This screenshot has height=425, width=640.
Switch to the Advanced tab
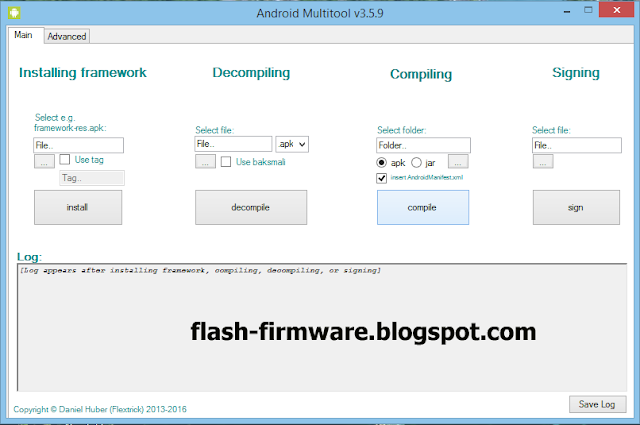[x=67, y=36]
